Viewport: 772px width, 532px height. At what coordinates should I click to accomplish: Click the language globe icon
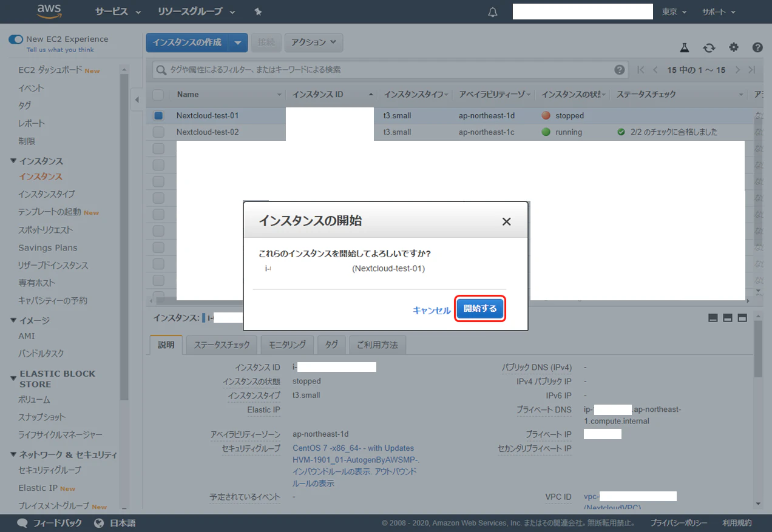point(100,523)
